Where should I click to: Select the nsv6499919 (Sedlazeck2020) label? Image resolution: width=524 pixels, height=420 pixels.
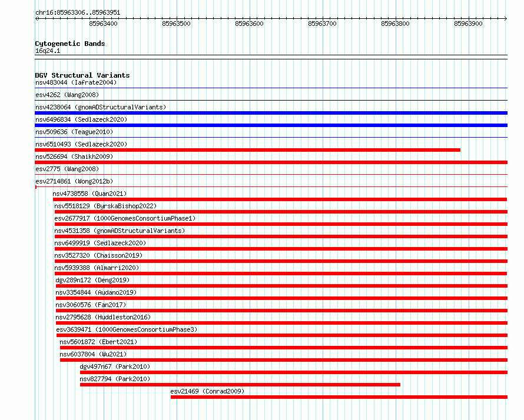[x=100, y=243]
